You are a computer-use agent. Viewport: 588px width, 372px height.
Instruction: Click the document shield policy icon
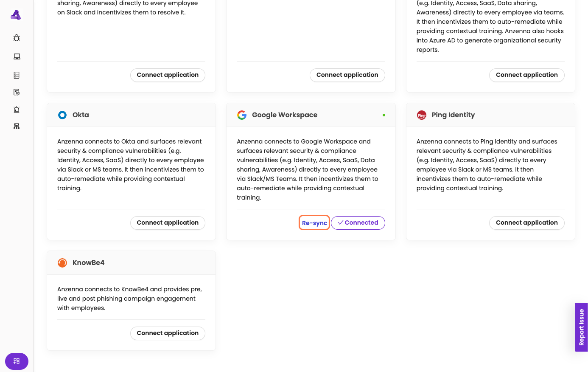coord(17,92)
